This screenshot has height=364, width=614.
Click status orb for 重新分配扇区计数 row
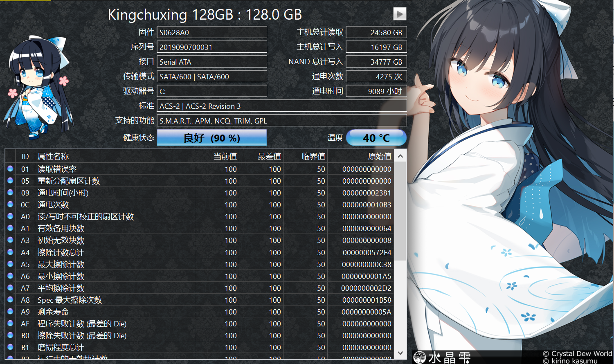point(11,180)
